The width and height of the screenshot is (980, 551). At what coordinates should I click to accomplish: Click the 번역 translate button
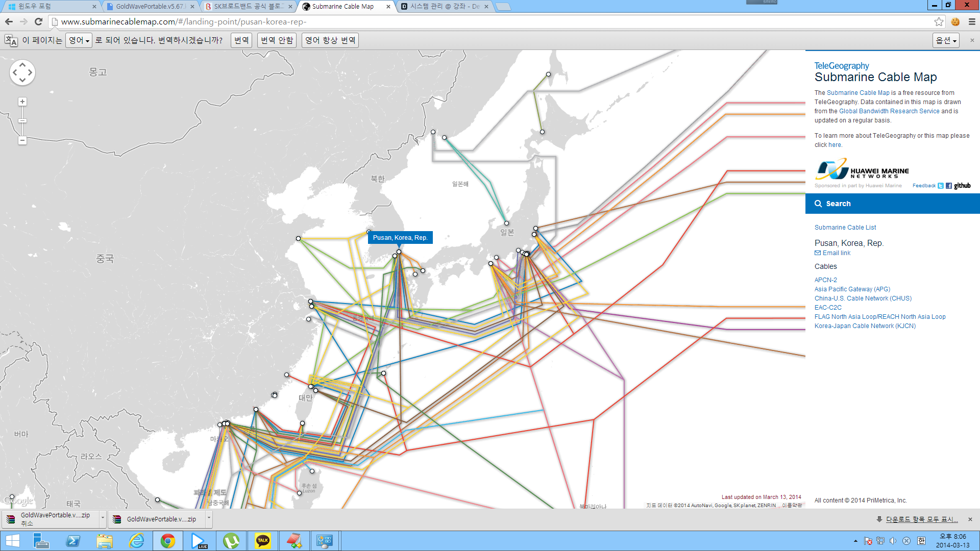(241, 40)
